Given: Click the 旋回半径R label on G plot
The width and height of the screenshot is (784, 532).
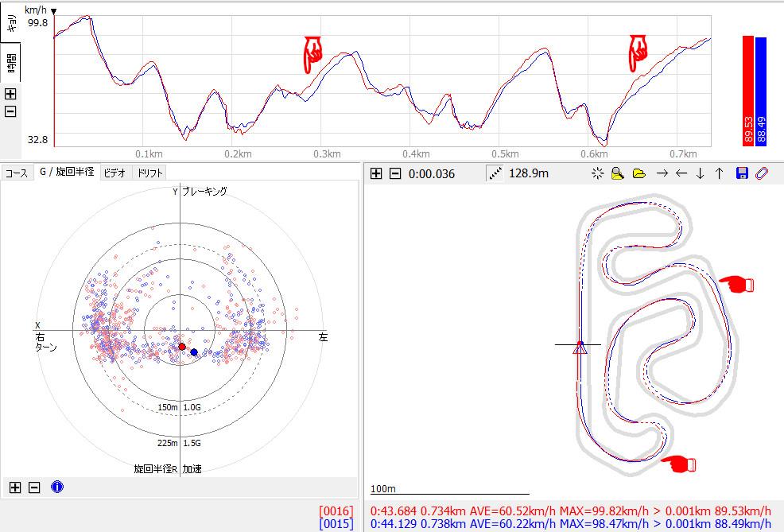Looking at the screenshot, I should click(156, 468).
